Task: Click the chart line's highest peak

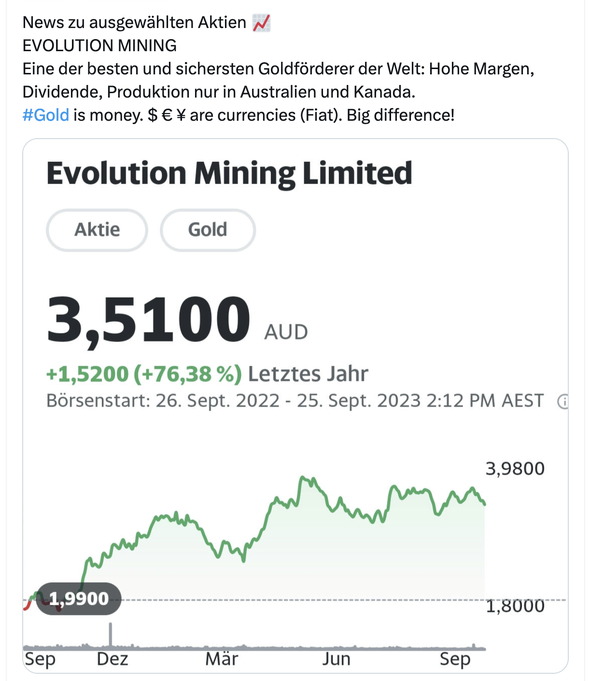Action: (x=302, y=478)
